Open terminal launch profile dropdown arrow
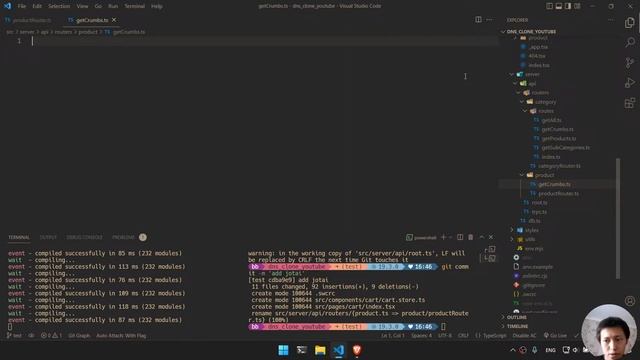This screenshot has height=360, width=640. [x=451, y=237]
